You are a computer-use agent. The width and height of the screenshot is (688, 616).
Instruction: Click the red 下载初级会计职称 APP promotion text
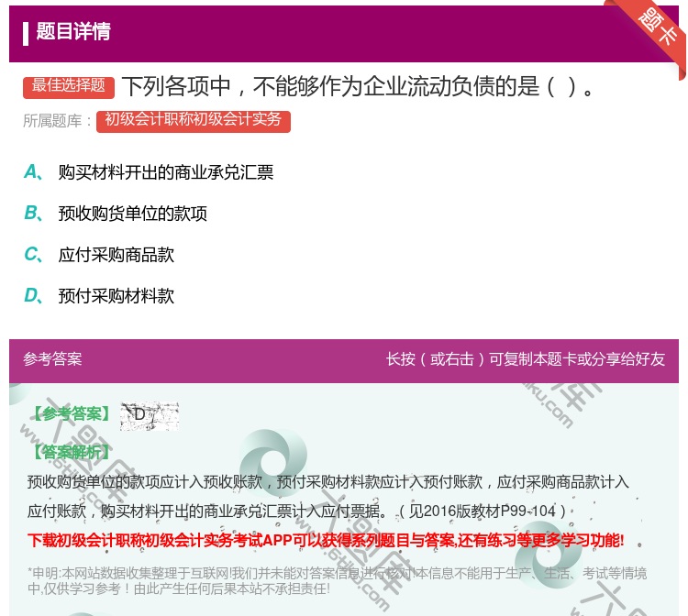point(325,540)
